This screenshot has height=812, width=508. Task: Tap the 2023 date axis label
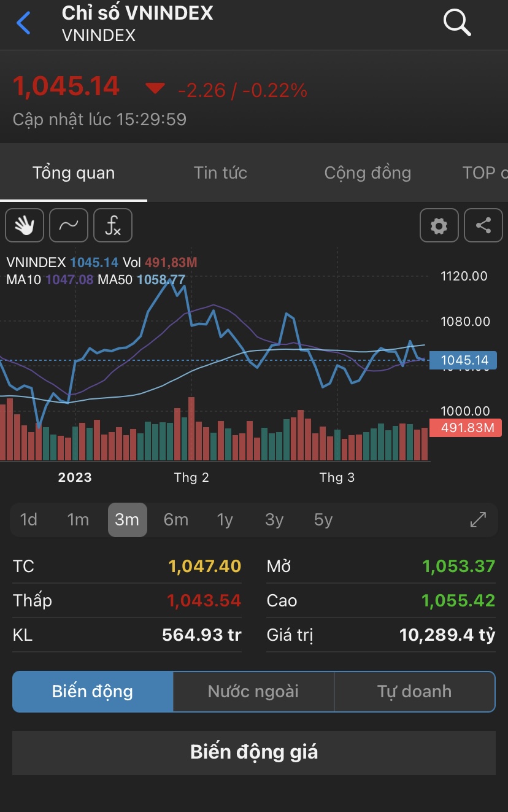click(75, 478)
